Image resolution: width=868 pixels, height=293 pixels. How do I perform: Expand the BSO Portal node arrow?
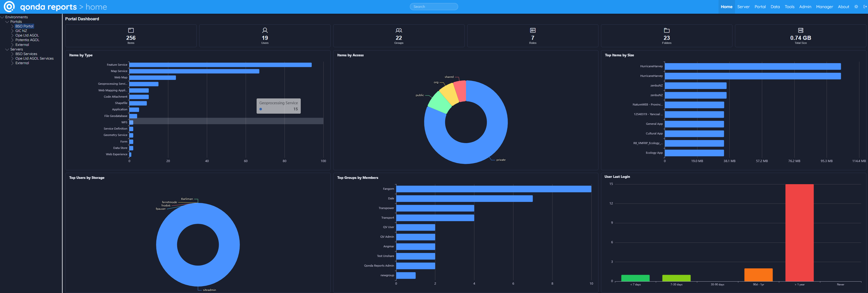(12, 26)
